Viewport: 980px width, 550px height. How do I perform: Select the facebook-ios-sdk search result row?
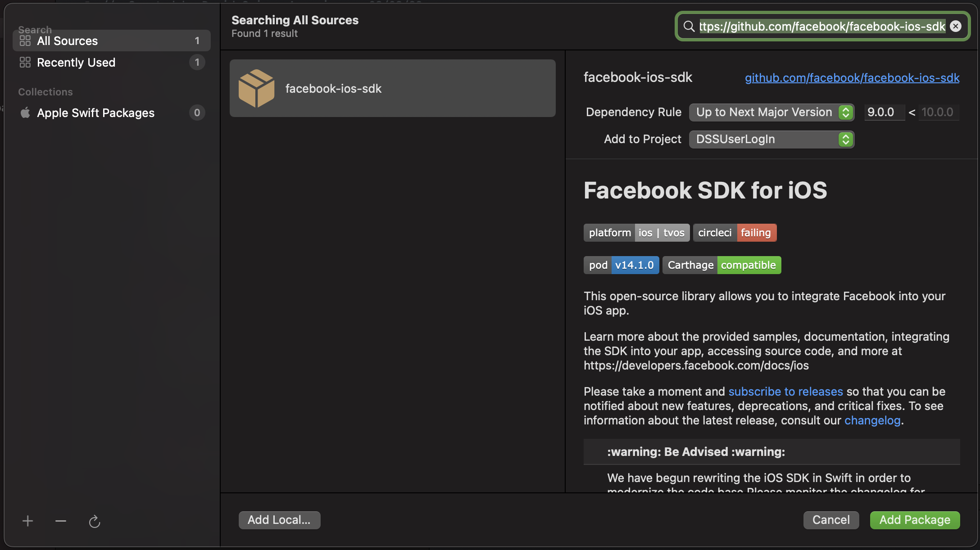(392, 88)
